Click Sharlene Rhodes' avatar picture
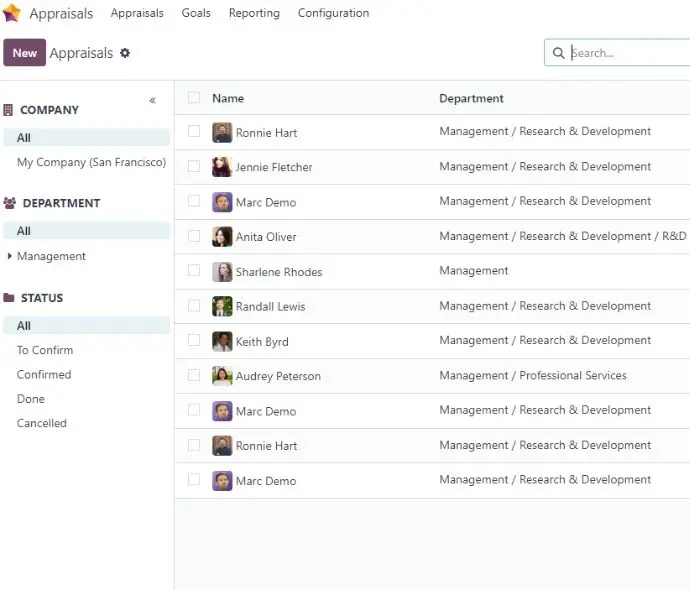Viewport: 690px width, 590px height. tap(222, 272)
